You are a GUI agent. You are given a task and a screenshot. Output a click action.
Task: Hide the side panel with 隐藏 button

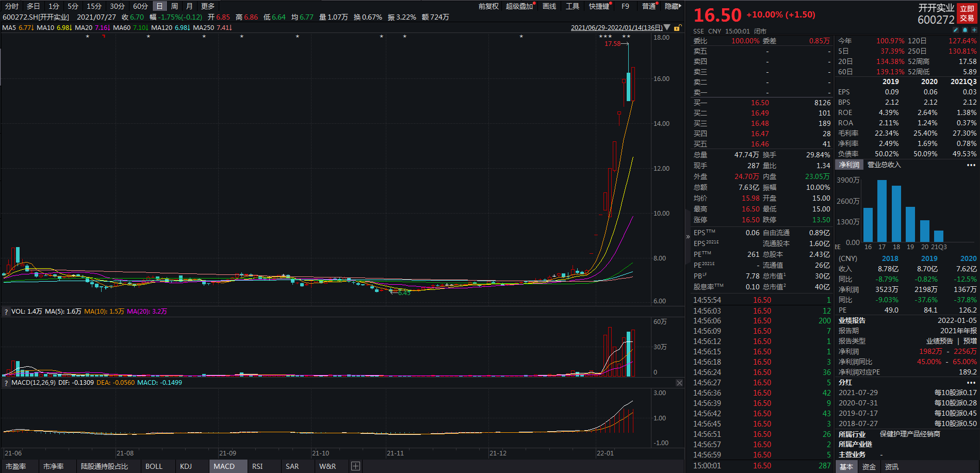[x=673, y=6]
